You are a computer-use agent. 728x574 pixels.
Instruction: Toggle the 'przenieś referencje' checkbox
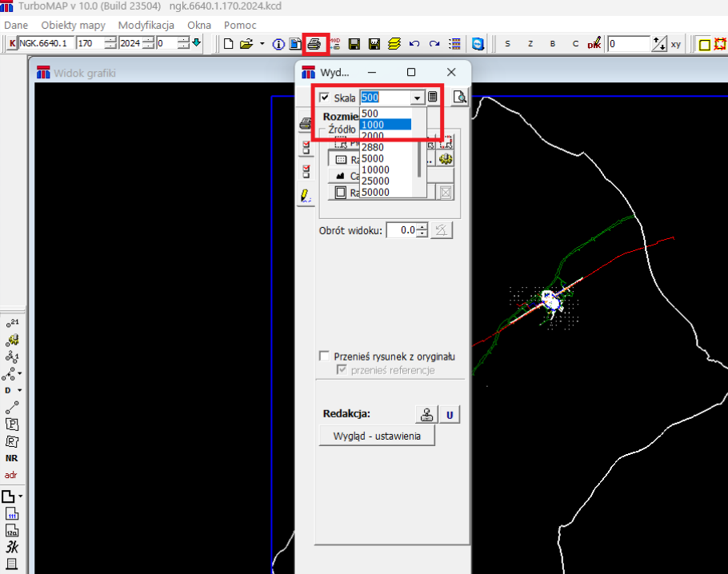tap(342, 369)
